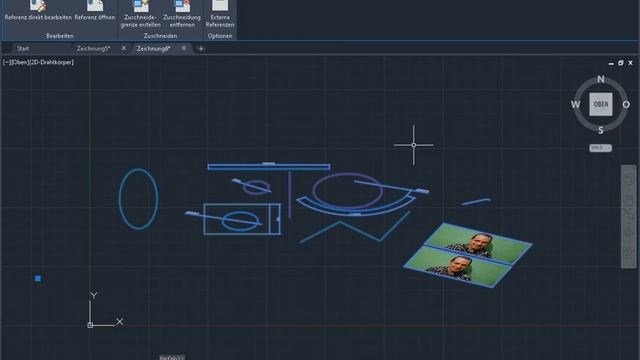Viewport: 640px width, 360px height.
Task: Click Zuschneidegrenze erstellen tool
Action: (140, 14)
